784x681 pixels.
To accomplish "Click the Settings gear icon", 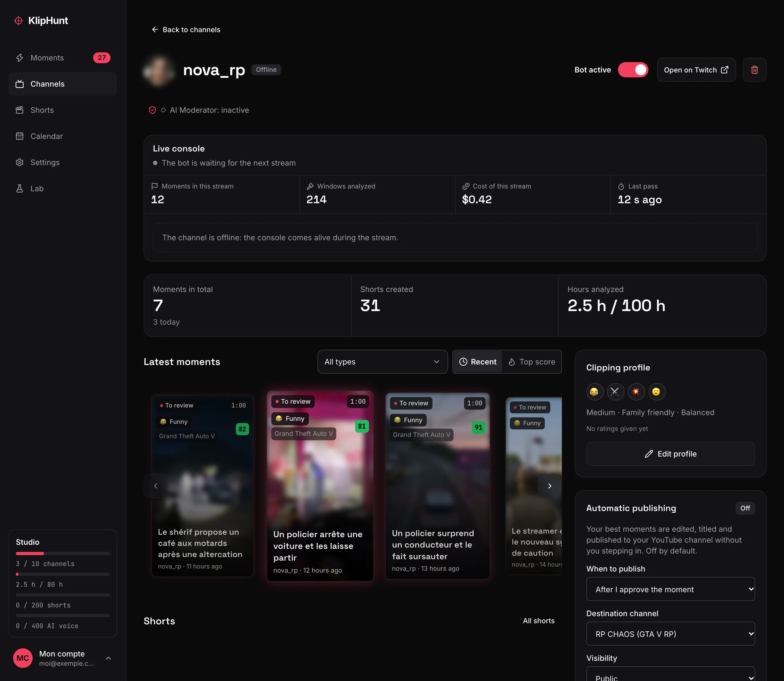I will [x=20, y=162].
